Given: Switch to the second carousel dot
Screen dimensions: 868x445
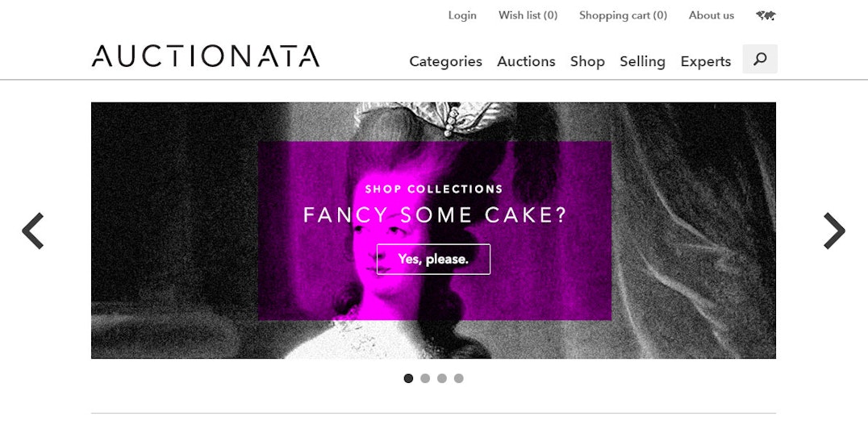Looking at the screenshot, I should coord(425,379).
